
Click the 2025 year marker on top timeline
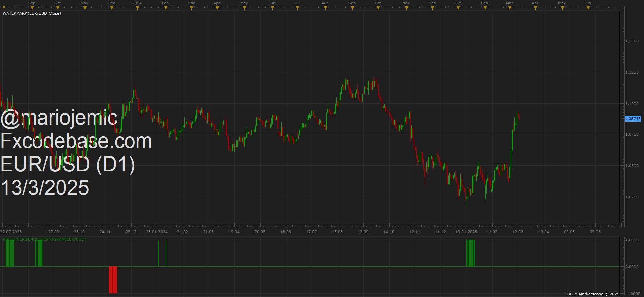(x=458, y=3)
